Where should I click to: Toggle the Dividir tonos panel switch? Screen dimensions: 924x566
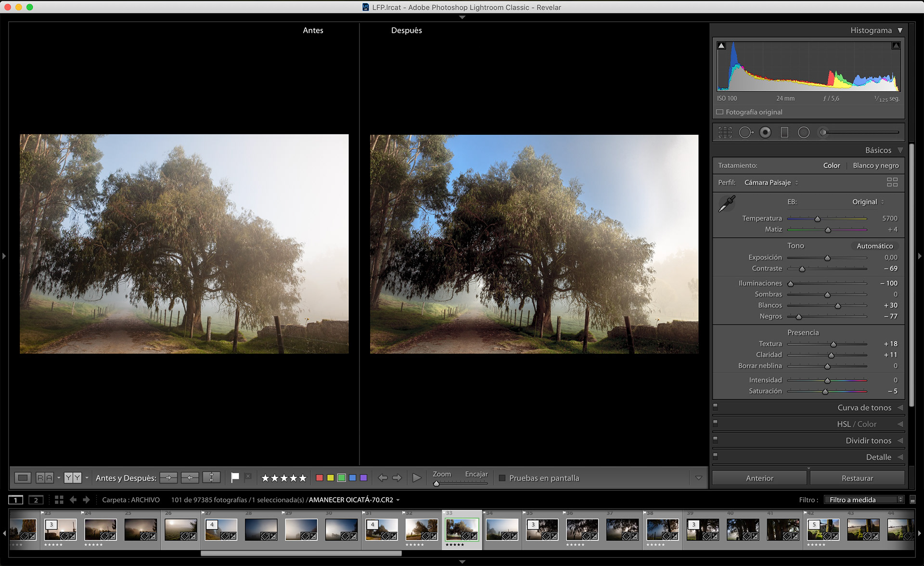(715, 439)
